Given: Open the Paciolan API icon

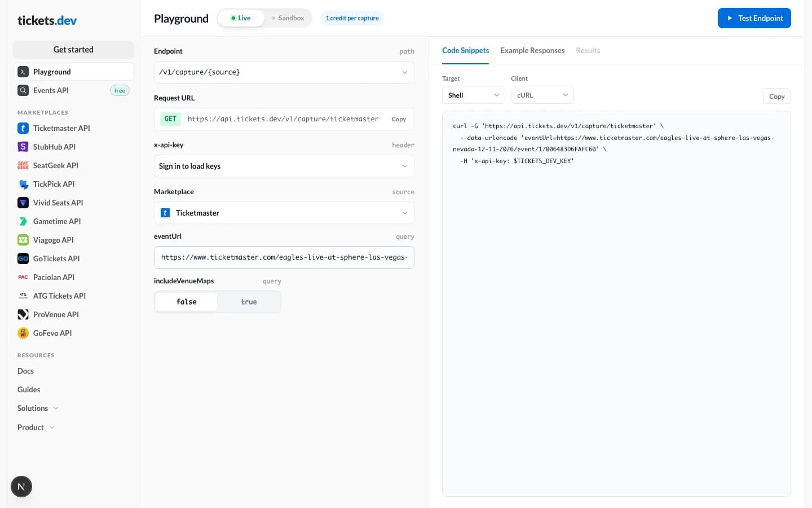Looking at the screenshot, I should pyautogui.click(x=23, y=277).
